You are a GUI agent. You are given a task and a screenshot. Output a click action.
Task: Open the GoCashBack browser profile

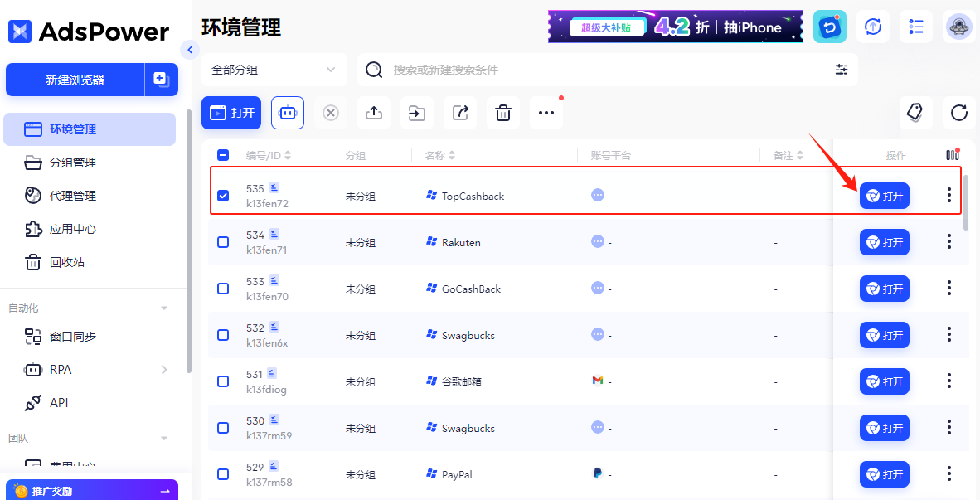coord(885,289)
